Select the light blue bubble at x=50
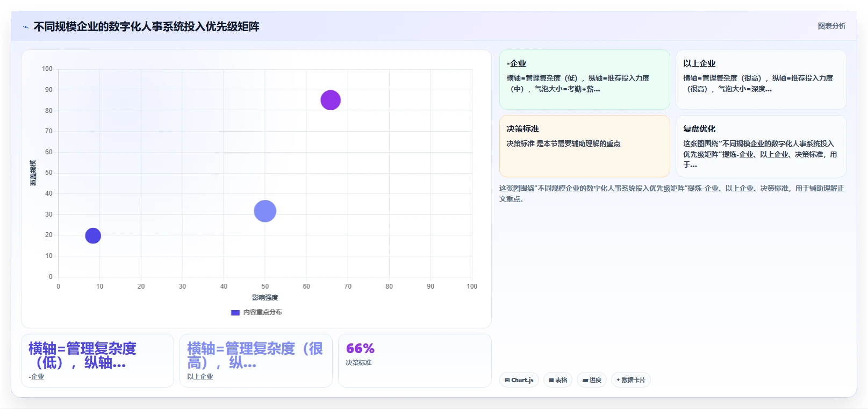This screenshot has height=409, width=868. pos(265,211)
